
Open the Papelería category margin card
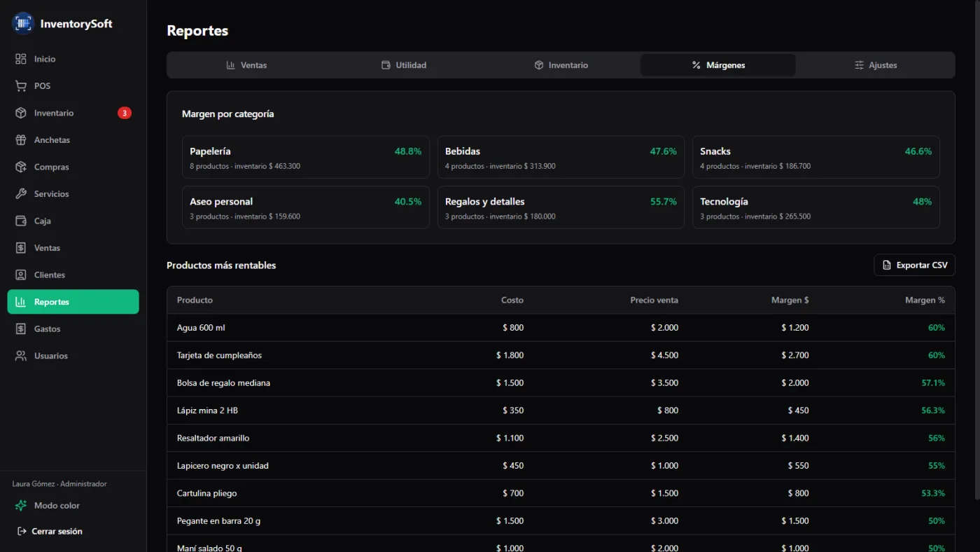tap(305, 158)
